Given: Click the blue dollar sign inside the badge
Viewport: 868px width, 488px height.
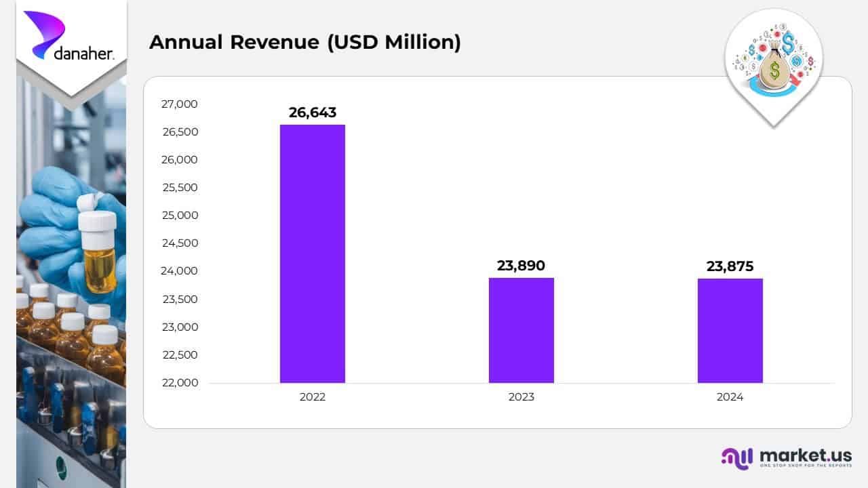Looking at the screenshot, I should pos(789,45).
